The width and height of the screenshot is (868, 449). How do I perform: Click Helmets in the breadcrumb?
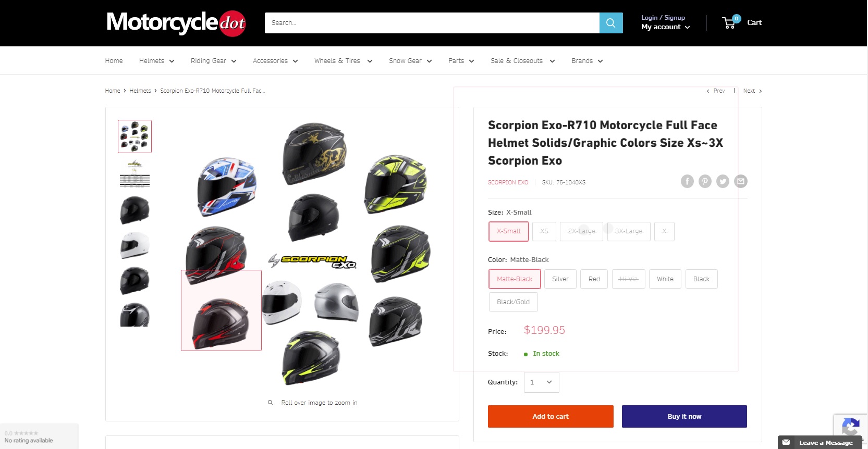pos(140,91)
